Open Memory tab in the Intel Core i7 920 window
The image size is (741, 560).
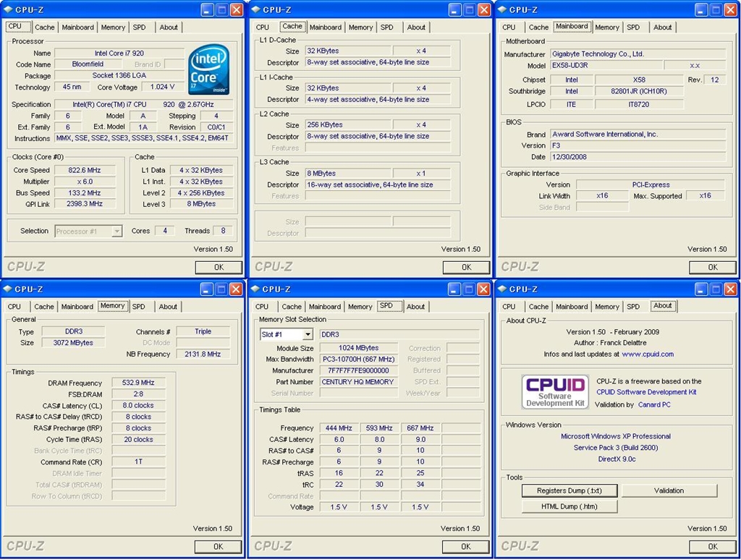click(x=113, y=27)
